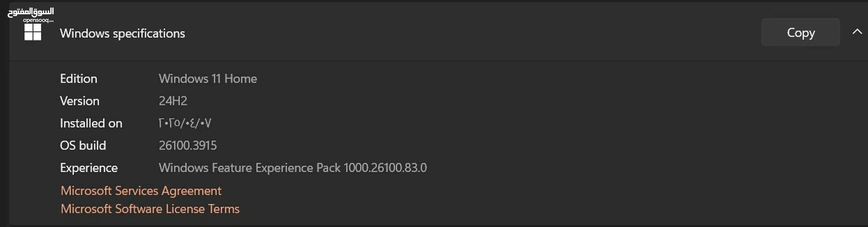Screen dimensions: 868x227
Task: Click the Copy button
Action: [x=800, y=32]
